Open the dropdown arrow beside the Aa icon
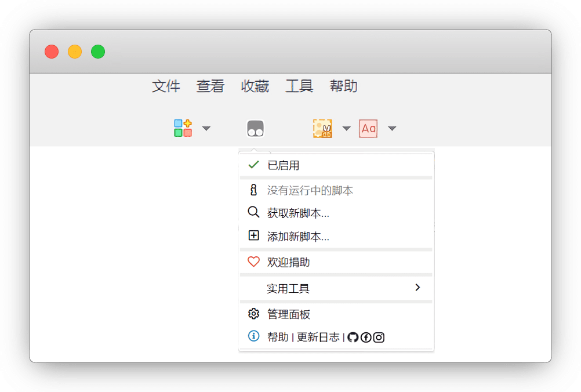Screen dimensions: 581x392 pos(392,129)
